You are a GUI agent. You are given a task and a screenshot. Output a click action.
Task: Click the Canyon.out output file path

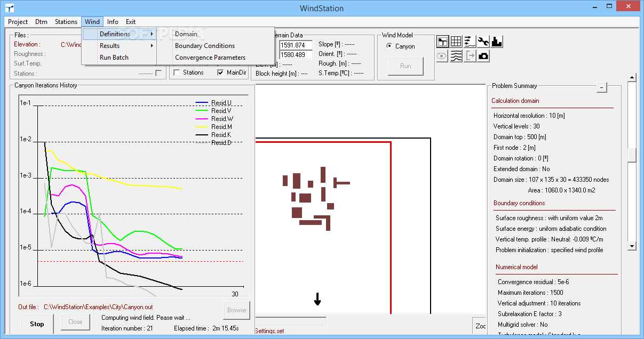pyautogui.click(x=98, y=307)
